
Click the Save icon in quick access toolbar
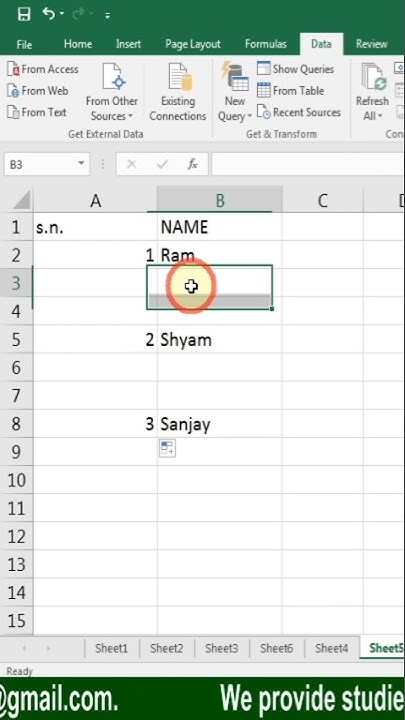[24, 14]
